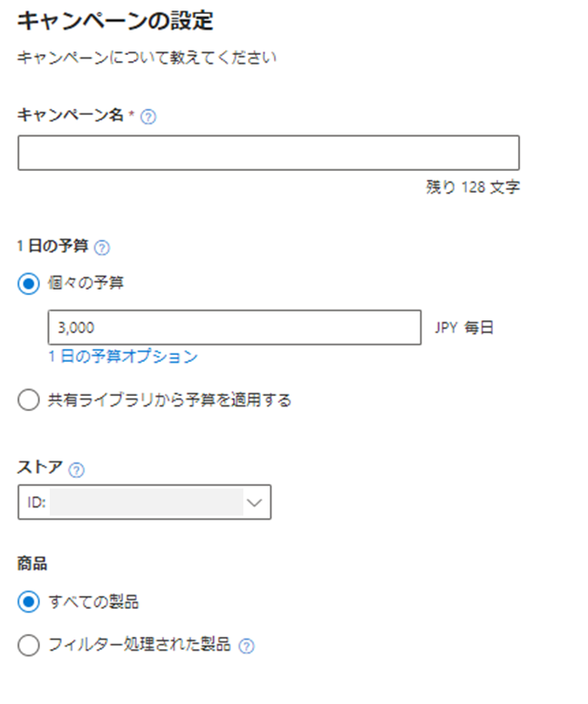Click the JPY 毎日 currency text
588x704 pixels.
point(464,327)
